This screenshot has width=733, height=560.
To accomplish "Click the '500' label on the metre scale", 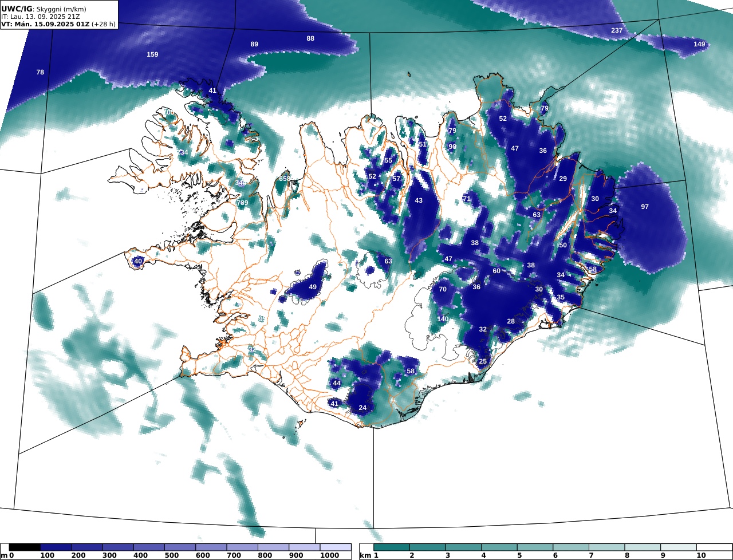I will [x=171, y=555].
